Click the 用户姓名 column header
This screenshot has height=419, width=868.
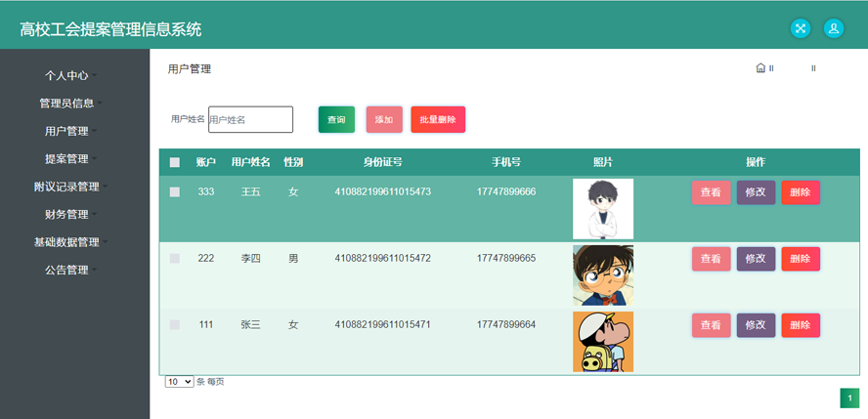point(251,162)
